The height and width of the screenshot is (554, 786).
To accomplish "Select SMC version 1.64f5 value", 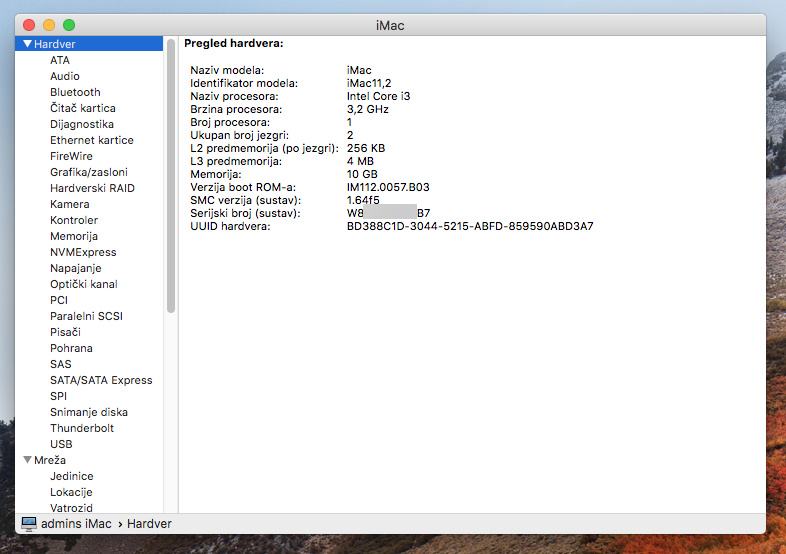I will 363,201.
